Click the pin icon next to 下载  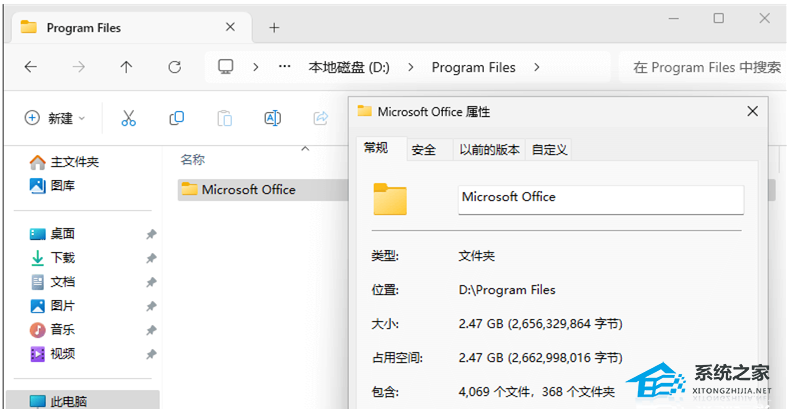tap(151, 258)
